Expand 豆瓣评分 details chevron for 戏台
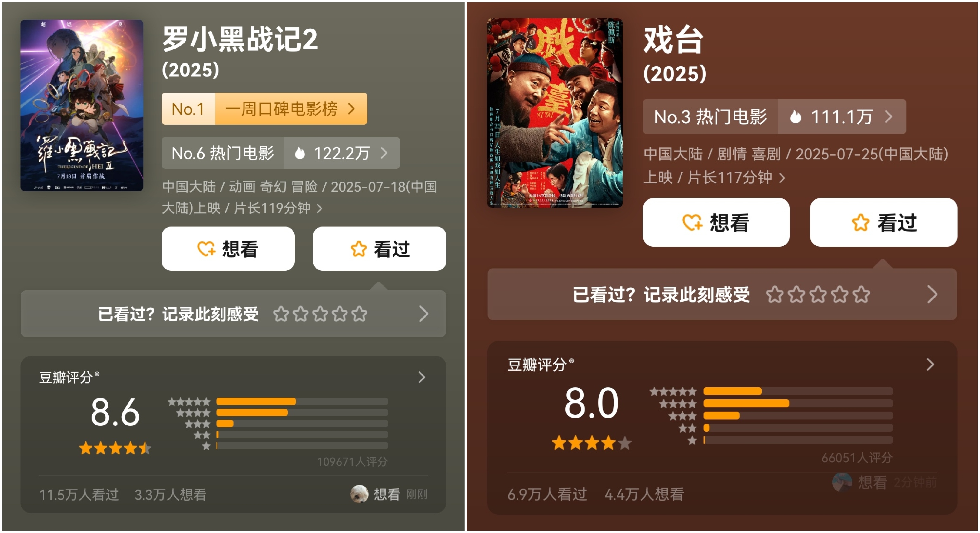Screen dimensions: 980x533 click(930, 364)
